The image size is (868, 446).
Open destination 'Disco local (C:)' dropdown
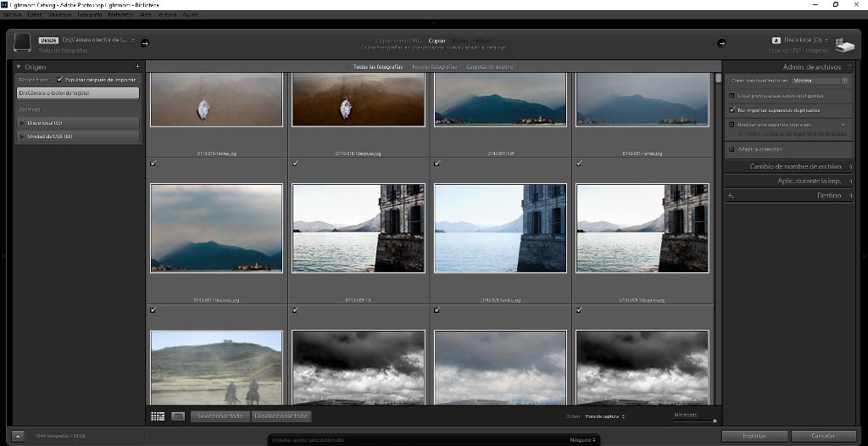pyautogui.click(x=807, y=40)
